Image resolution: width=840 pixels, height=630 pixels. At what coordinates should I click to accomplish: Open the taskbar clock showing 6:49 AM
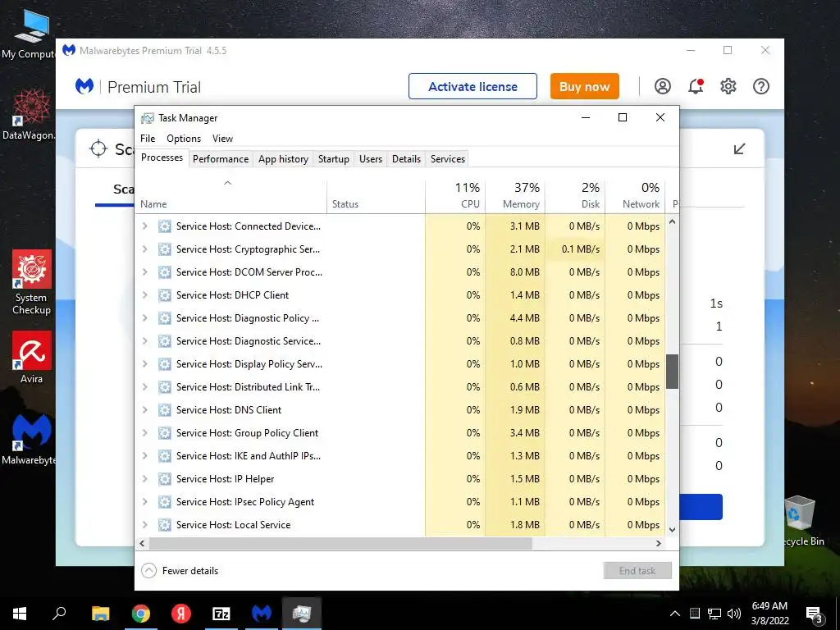[x=769, y=614]
